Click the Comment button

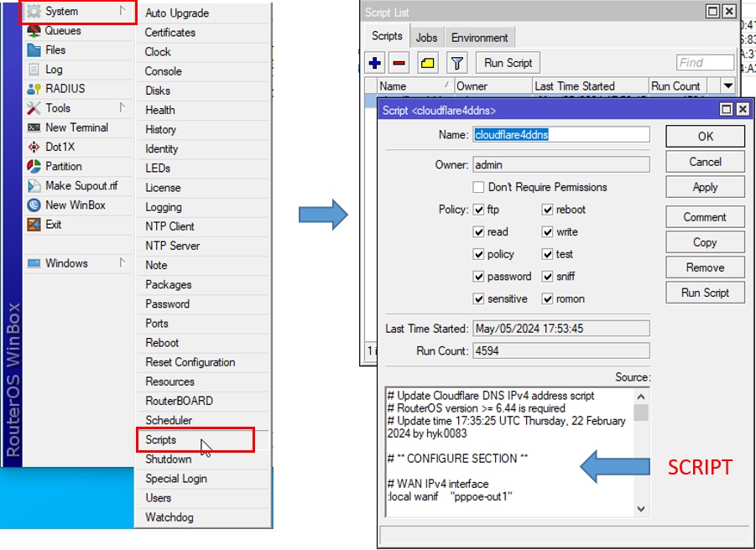pos(706,217)
